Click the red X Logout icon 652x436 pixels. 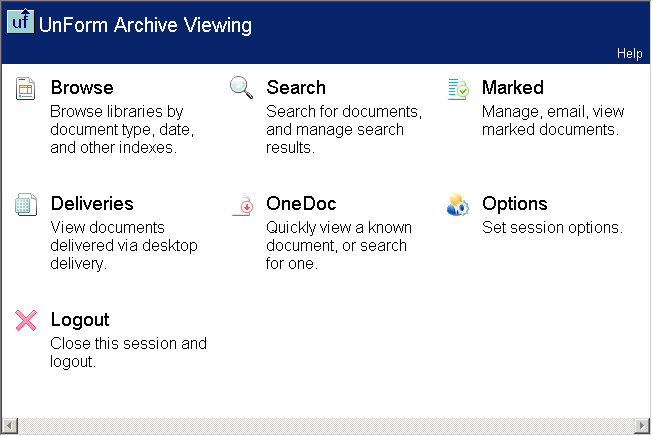[26, 321]
